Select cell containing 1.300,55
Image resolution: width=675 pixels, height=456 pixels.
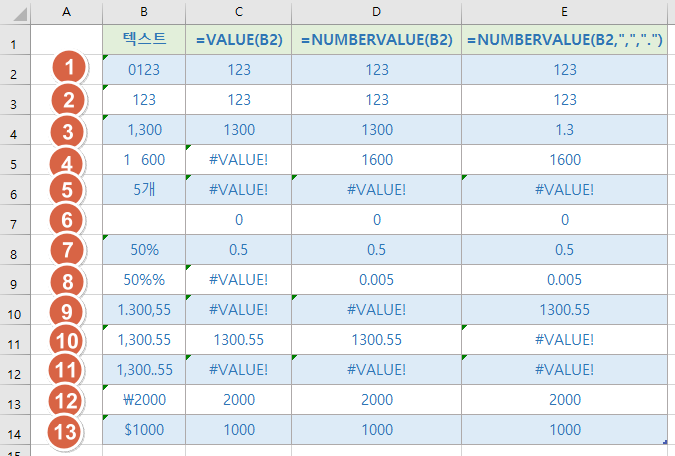click(x=144, y=310)
